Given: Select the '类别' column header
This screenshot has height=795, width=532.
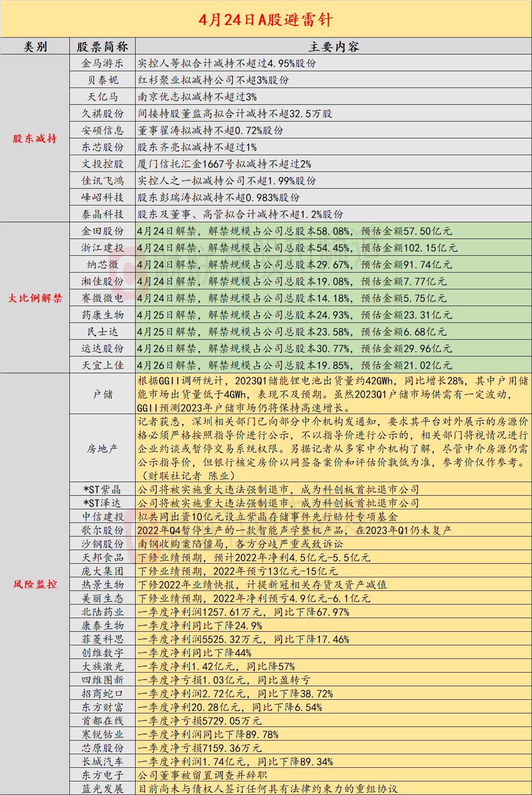Looking at the screenshot, I should tap(35, 46).
